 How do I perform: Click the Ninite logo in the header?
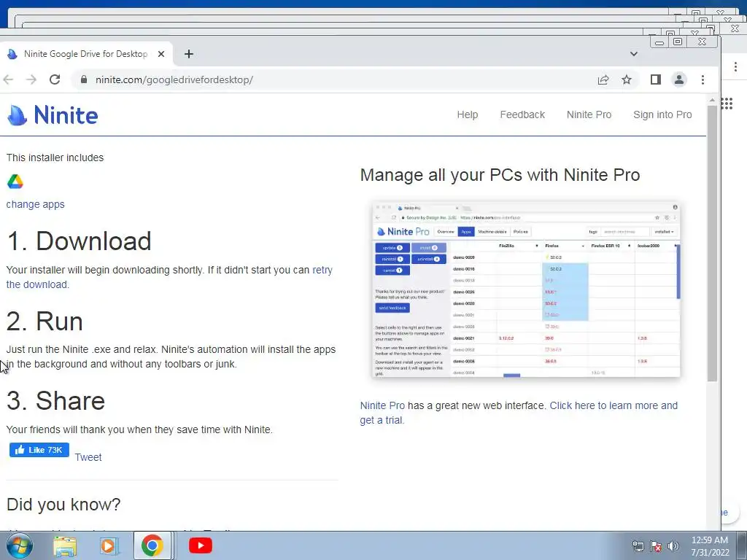coord(53,114)
